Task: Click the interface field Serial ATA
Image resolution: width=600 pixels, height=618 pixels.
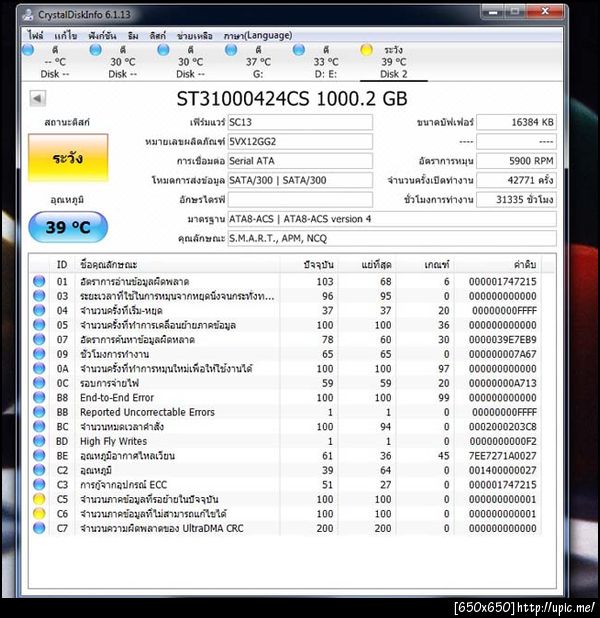Action: pos(300,161)
